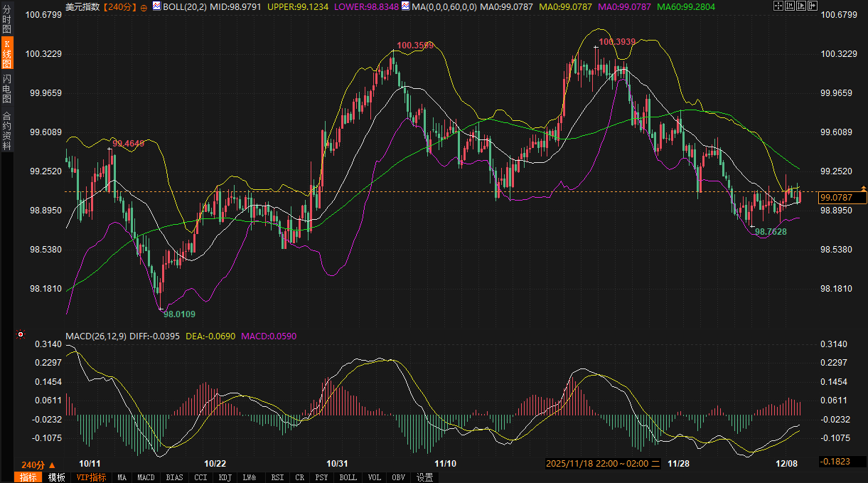Click the MA indicator chart icon
This screenshot has width=868, height=483.
405,6
